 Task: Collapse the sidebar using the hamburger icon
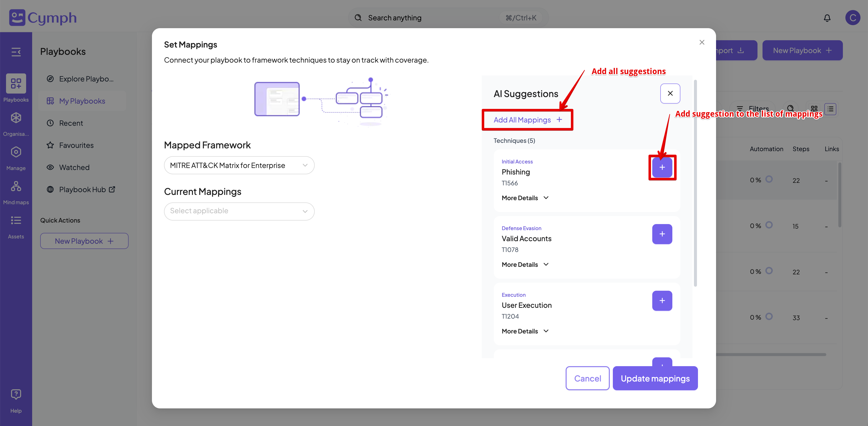pos(16,52)
